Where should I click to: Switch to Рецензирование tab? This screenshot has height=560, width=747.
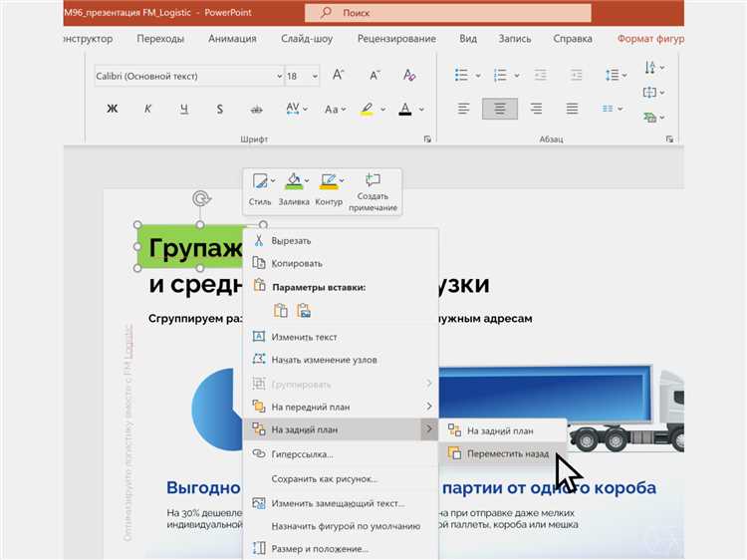click(x=396, y=39)
